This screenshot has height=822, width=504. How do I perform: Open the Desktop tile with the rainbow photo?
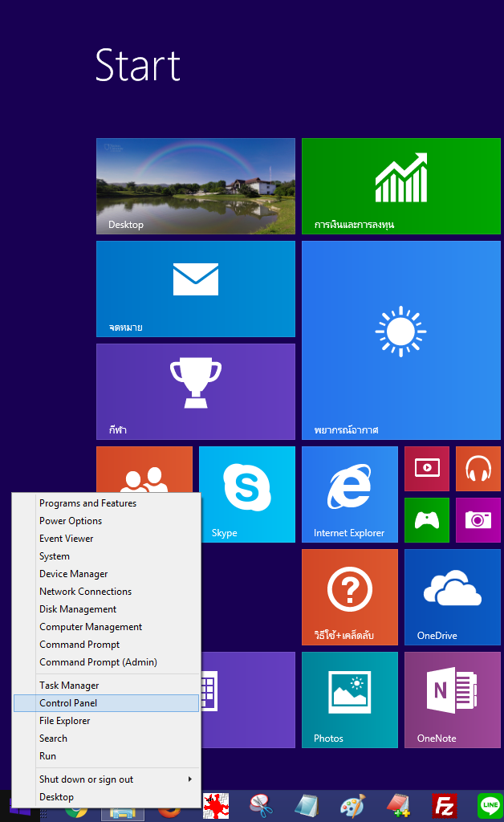click(x=195, y=186)
